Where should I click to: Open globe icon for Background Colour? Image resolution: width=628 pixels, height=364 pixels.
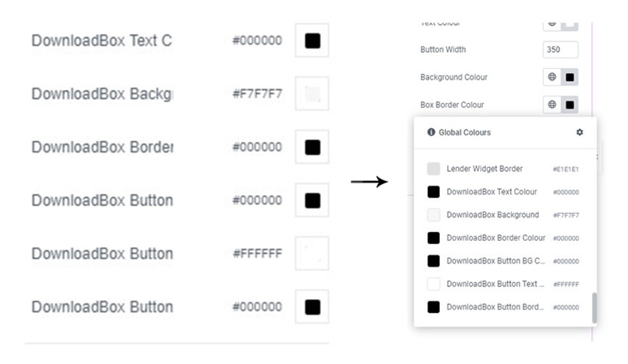552,77
